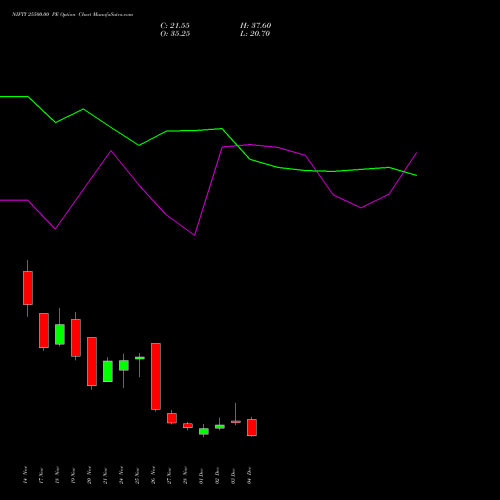500x500 pixels.
Task: Click the green candlestick for 01 Dec
Action: 204,431
